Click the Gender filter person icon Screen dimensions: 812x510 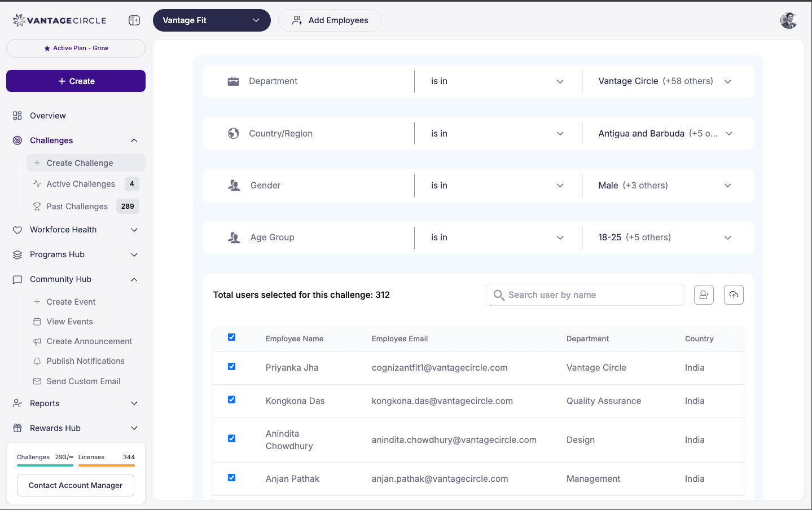tap(234, 186)
